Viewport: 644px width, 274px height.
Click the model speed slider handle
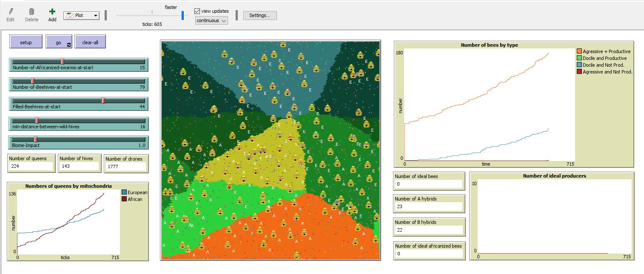[x=182, y=15]
